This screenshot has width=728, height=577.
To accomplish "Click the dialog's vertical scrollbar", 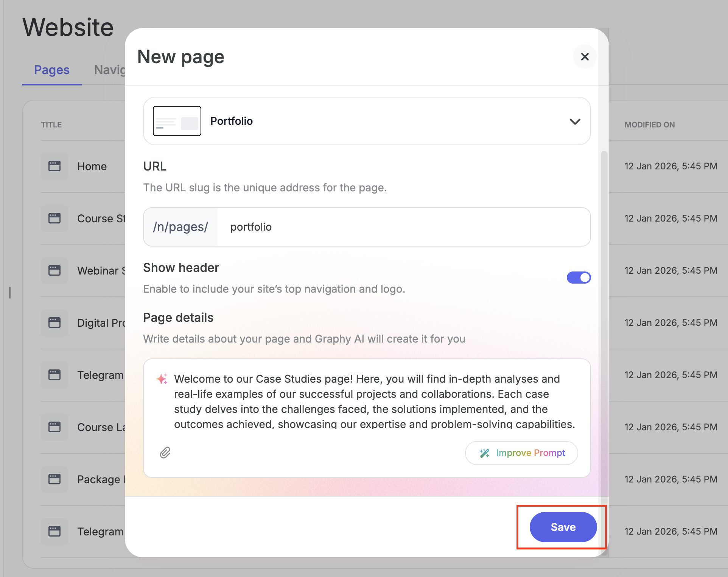I will click(x=604, y=302).
